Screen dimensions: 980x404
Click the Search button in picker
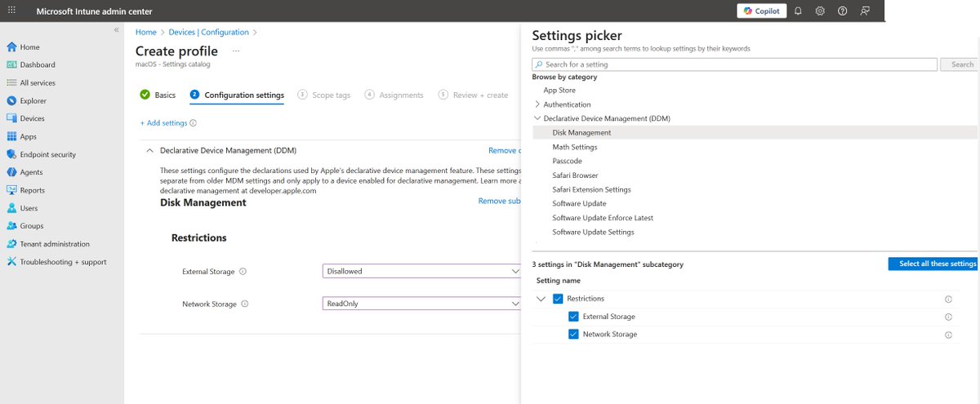click(x=960, y=64)
